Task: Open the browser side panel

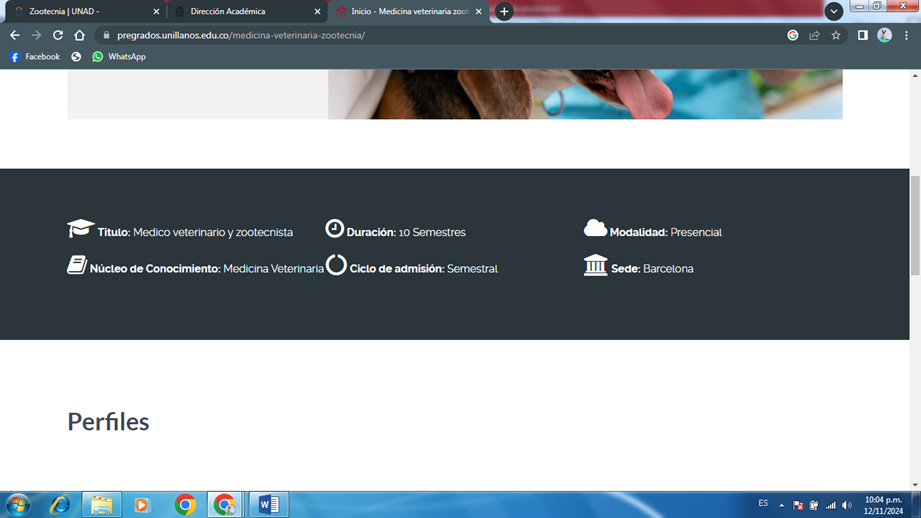Action: pos(862,35)
